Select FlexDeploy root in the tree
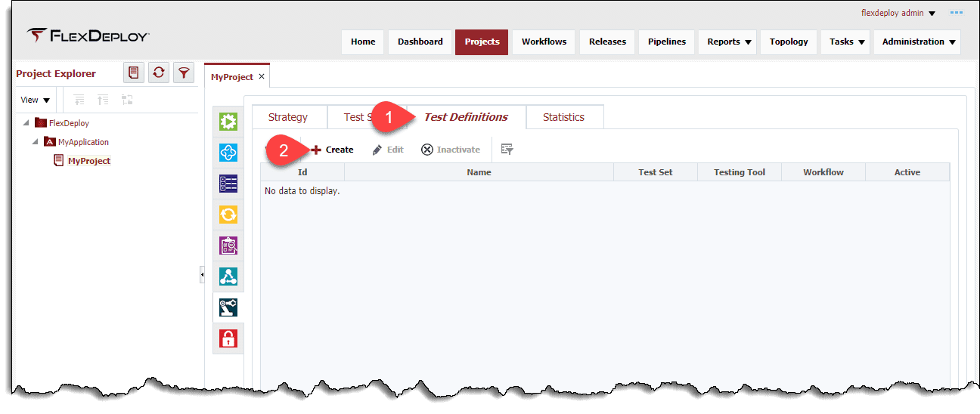 (x=69, y=123)
